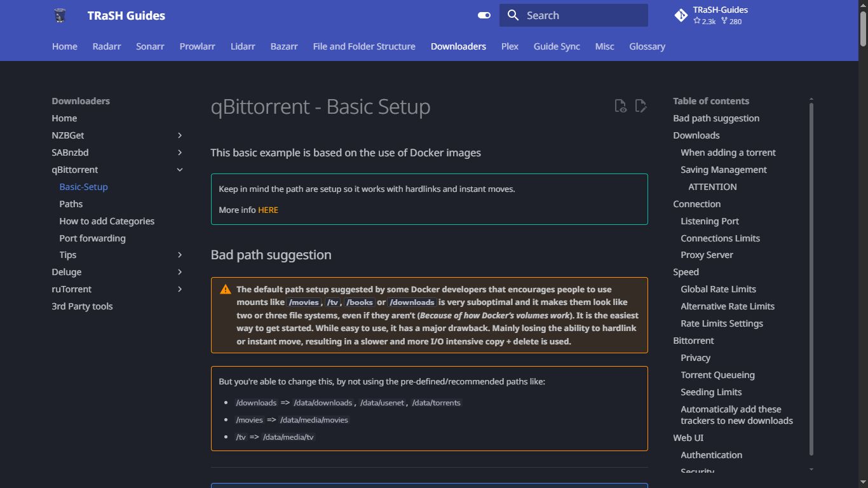Jump to Seeding Limits in table of contents
This screenshot has height=488, width=868.
pyautogui.click(x=711, y=392)
